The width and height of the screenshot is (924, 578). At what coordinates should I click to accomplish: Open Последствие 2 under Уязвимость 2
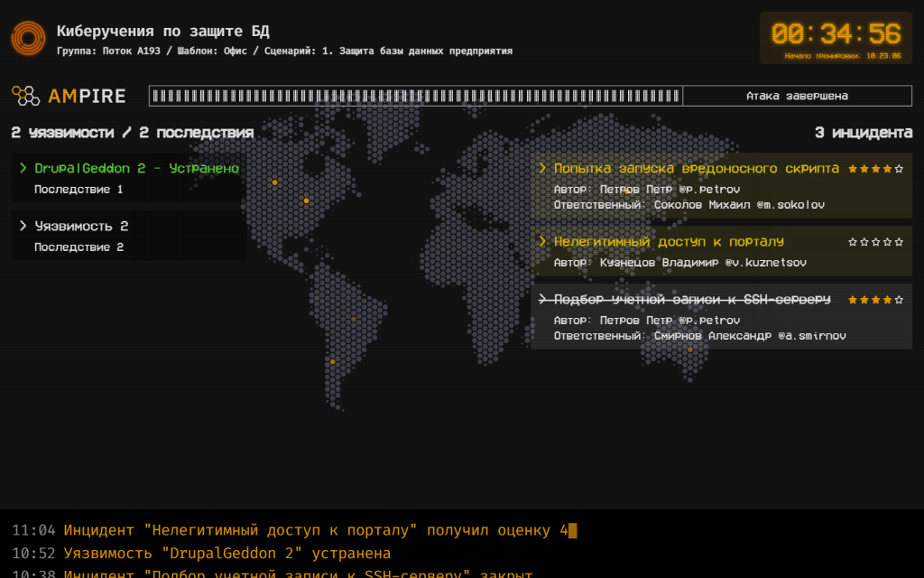coord(79,247)
